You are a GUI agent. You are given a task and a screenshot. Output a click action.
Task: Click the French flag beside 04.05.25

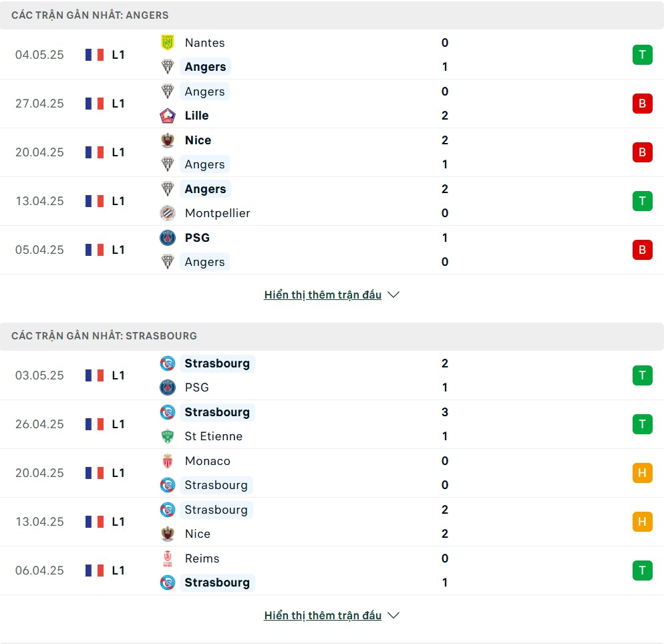click(x=94, y=55)
